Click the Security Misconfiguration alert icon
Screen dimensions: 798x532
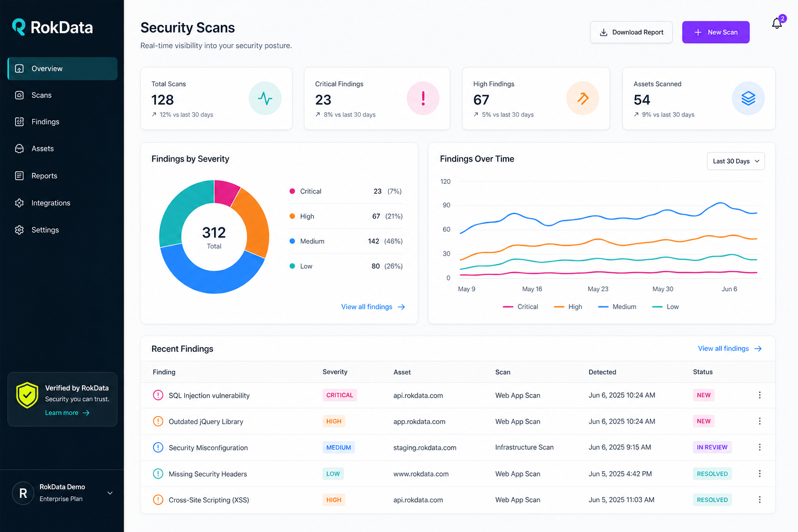click(x=158, y=447)
